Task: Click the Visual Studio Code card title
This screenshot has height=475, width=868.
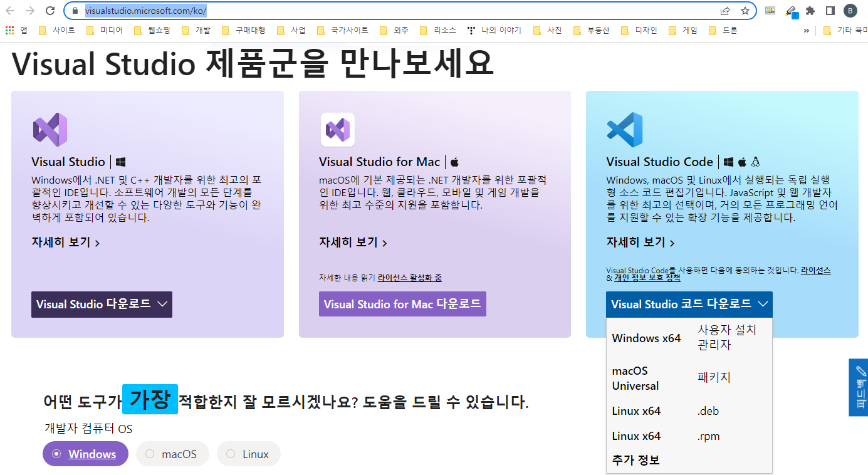Action: [x=660, y=162]
